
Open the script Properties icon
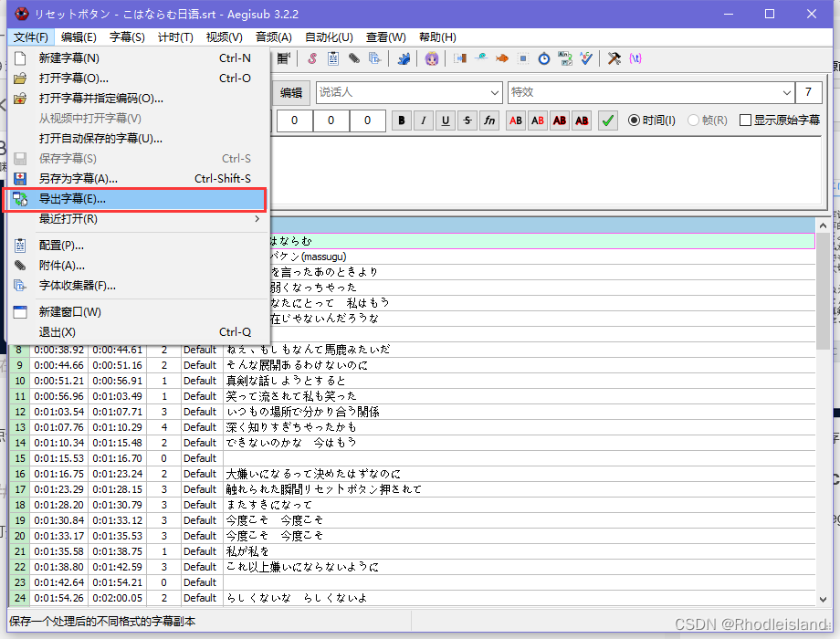[x=333, y=58]
